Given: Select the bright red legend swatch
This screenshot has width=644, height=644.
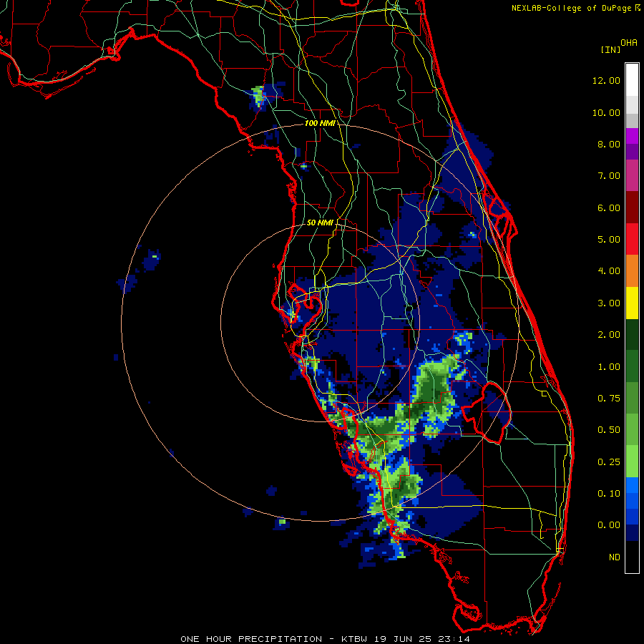Looking at the screenshot, I should pos(632,239).
